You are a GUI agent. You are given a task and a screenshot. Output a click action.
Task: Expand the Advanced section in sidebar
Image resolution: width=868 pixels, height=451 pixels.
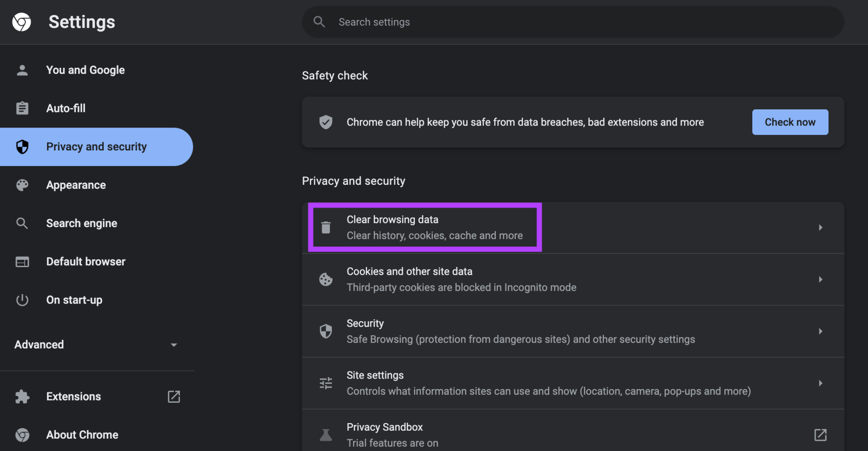pyautogui.click(x=96, y=345)
